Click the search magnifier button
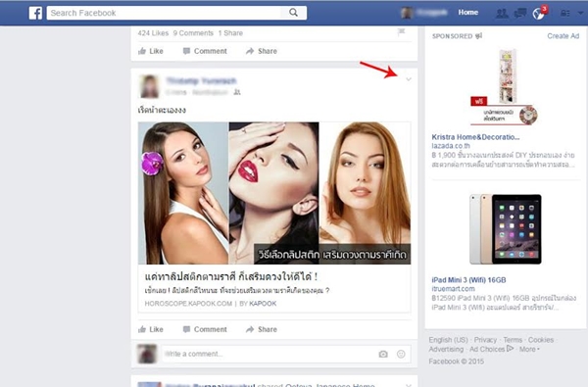This screenshot has height=387, width=588. 294,13
